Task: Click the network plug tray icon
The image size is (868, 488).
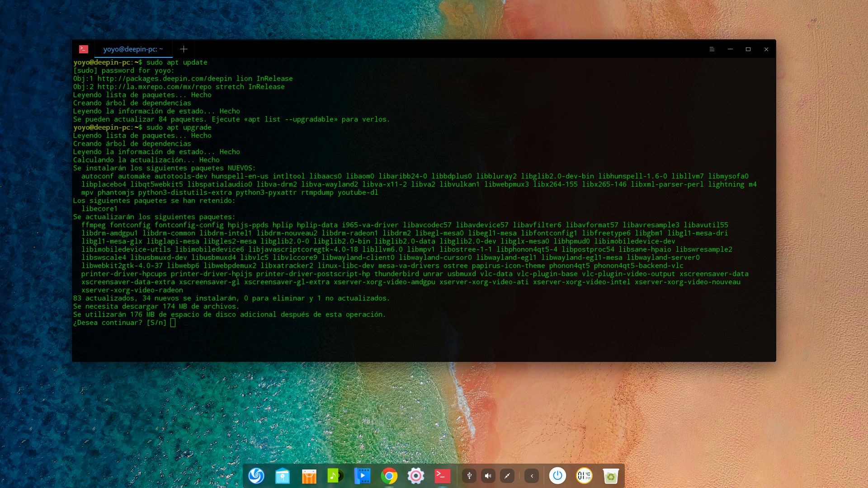Action: pos(507,476)
